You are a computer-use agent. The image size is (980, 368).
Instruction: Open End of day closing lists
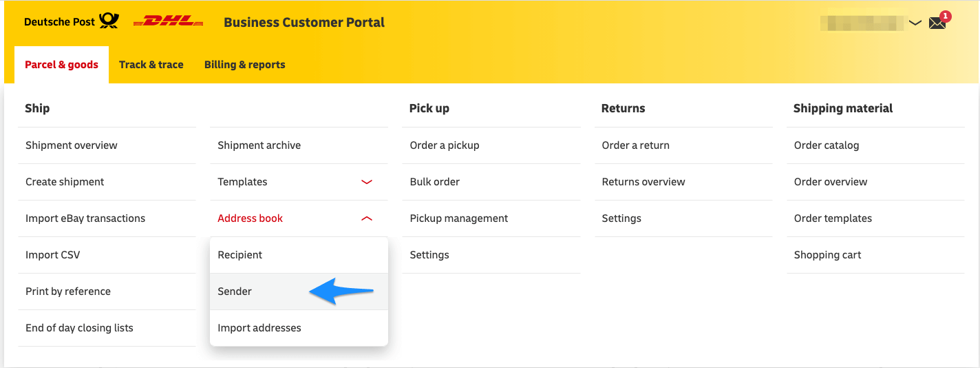tap(107, 328)
